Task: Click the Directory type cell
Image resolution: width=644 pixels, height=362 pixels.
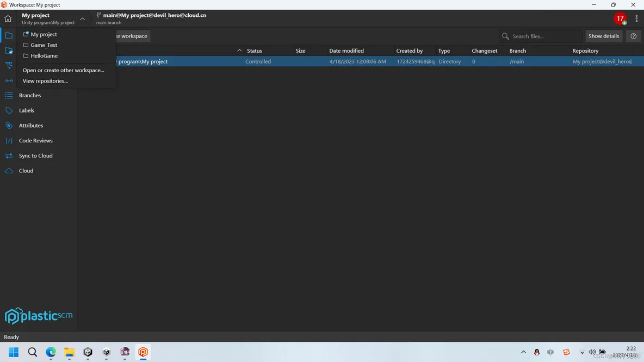Action: point(449,61)
